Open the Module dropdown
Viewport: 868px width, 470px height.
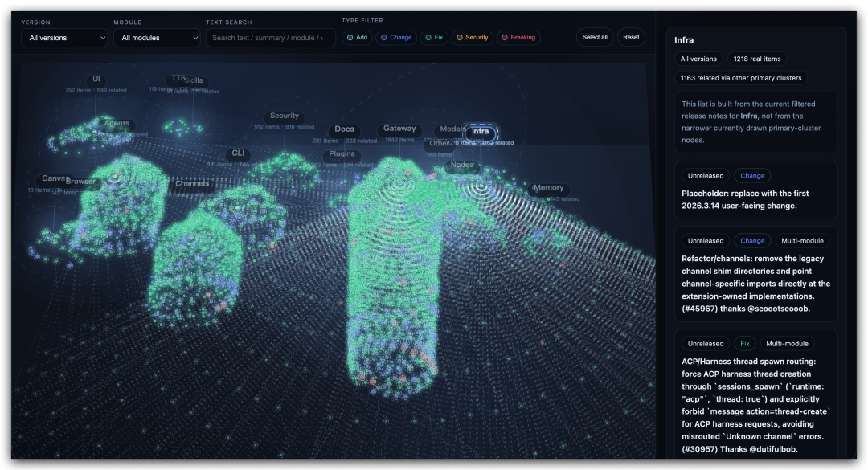(x=157, y=38)
